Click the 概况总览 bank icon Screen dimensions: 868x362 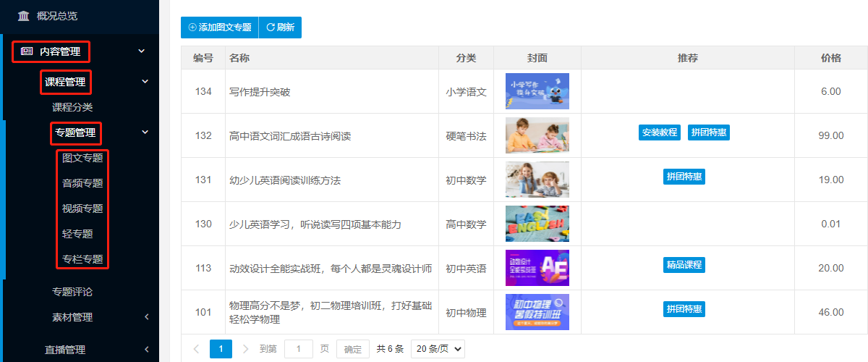coord(24,16)
